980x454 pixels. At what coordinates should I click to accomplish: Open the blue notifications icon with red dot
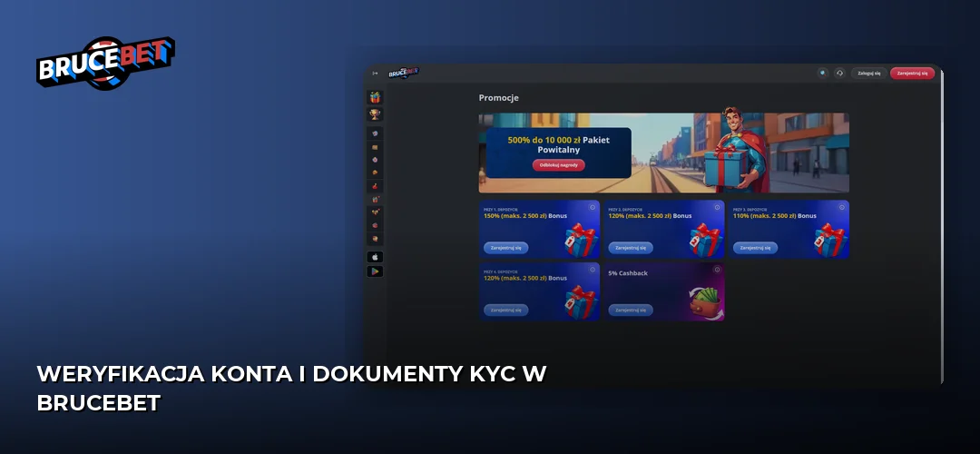coord(822,74)
